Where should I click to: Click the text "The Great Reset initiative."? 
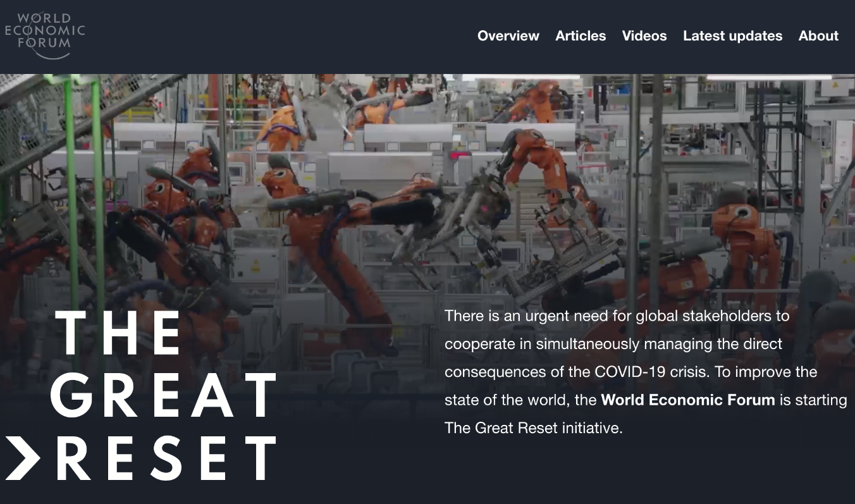534,427
